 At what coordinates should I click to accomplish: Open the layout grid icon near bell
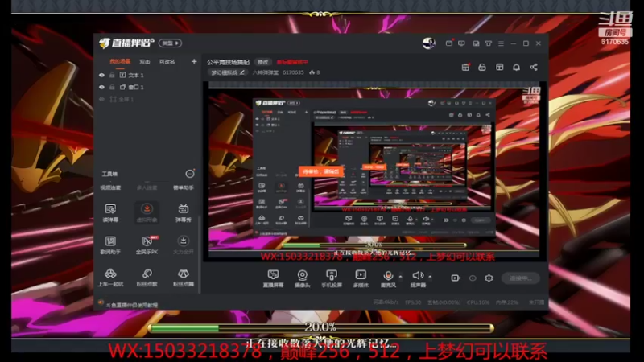click(x=499, y=67)
